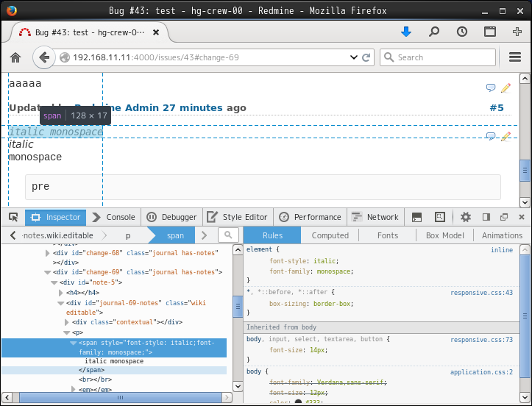Click the magnifier icon in tab bar
This screenshot has height=406, width=532.
[x=434, y=32]
